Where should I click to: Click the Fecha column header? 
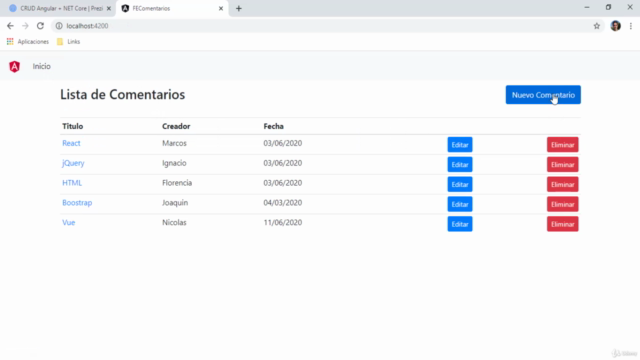pos(273,126)
